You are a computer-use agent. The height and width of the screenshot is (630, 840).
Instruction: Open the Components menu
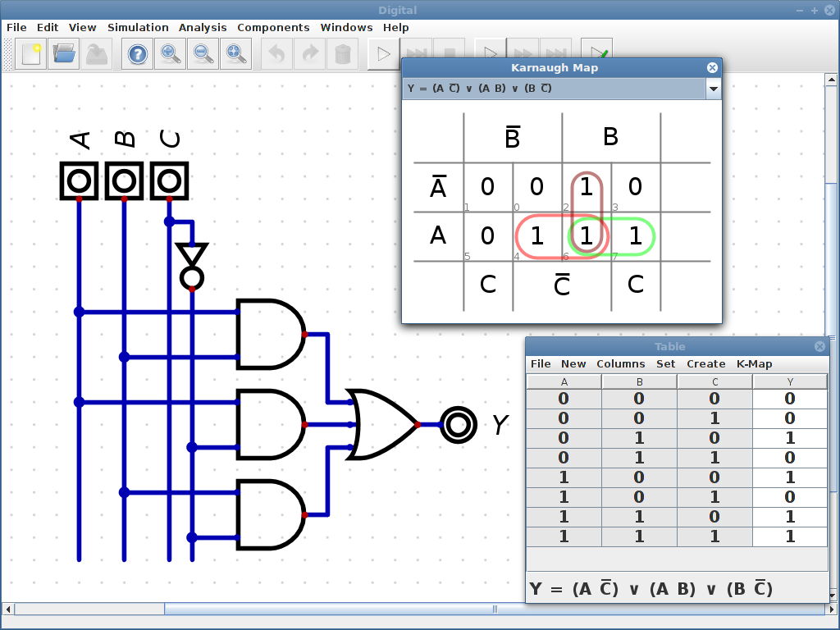[x=273, y=27]
